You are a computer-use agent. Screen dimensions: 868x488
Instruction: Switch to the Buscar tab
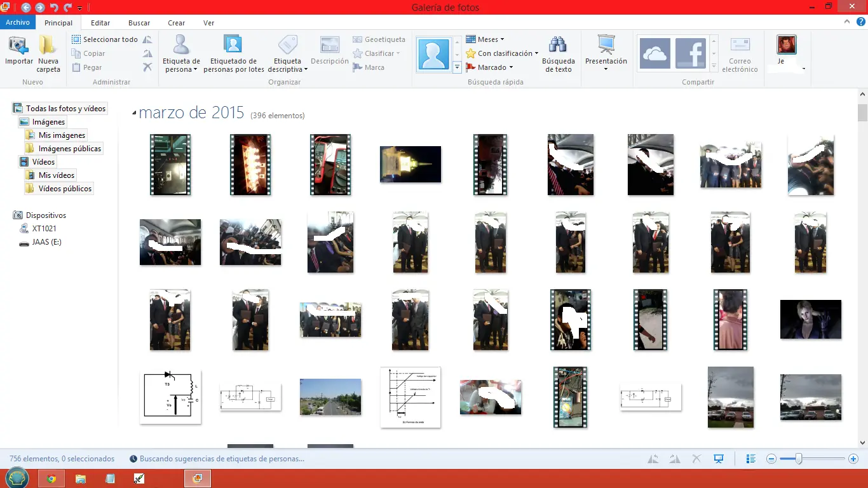(x=139, y=23)
